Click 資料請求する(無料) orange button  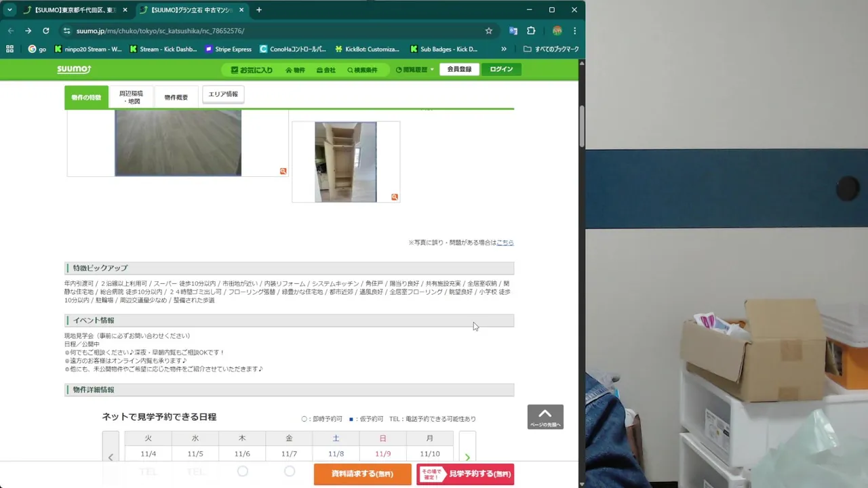click(x=362, y=474)
